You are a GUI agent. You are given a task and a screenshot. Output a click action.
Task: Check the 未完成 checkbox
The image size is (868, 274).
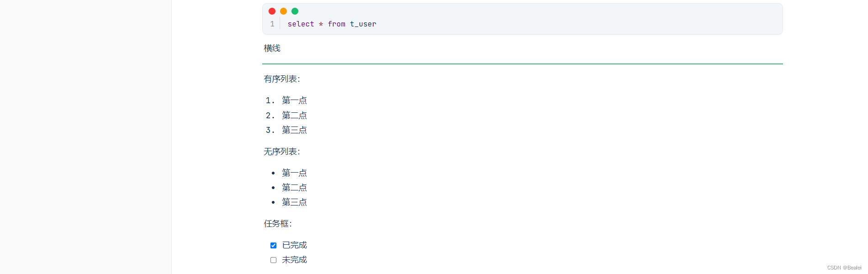[273, 260]
